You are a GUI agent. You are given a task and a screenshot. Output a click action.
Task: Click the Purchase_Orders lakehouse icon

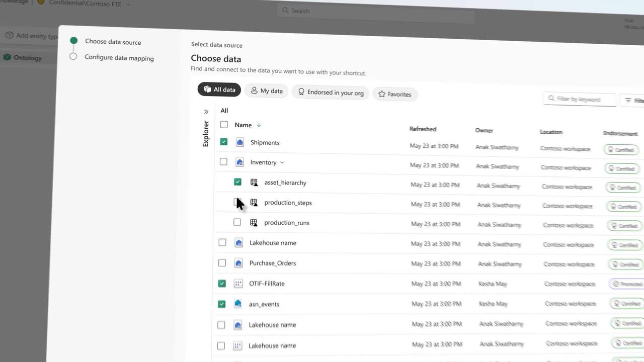click(x=238, y=263)
